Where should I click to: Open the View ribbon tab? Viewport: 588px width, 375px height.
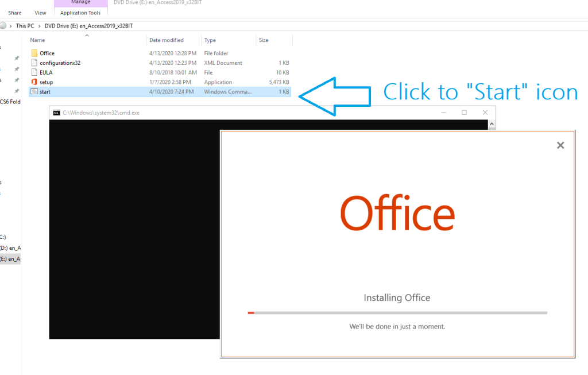[x=41, y=13]
